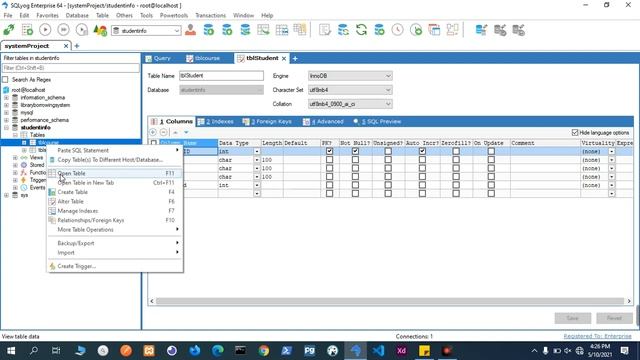The height and width of the screenshot is (360, 640).
Task: Click the Revert button
Action: coord(614,318)
